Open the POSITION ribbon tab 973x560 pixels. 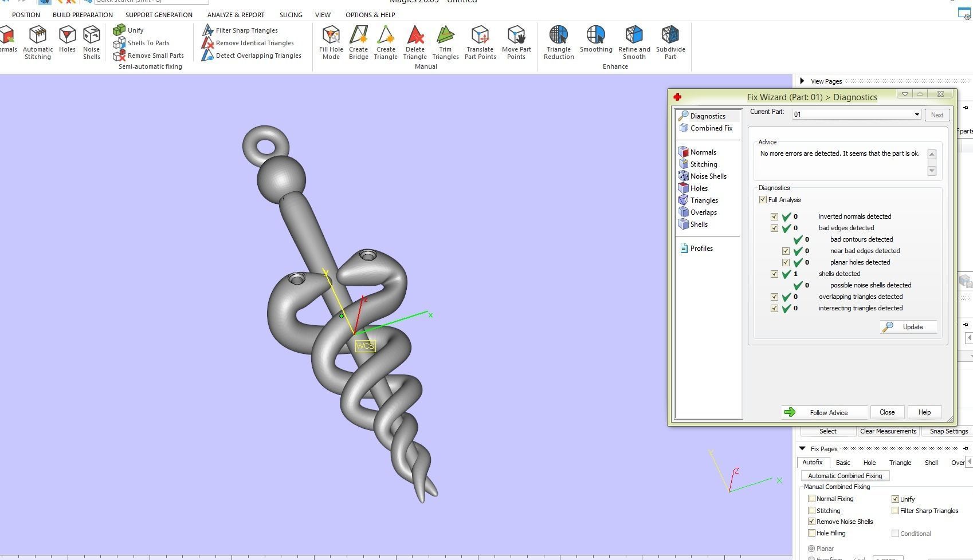[x=26, y=15]
